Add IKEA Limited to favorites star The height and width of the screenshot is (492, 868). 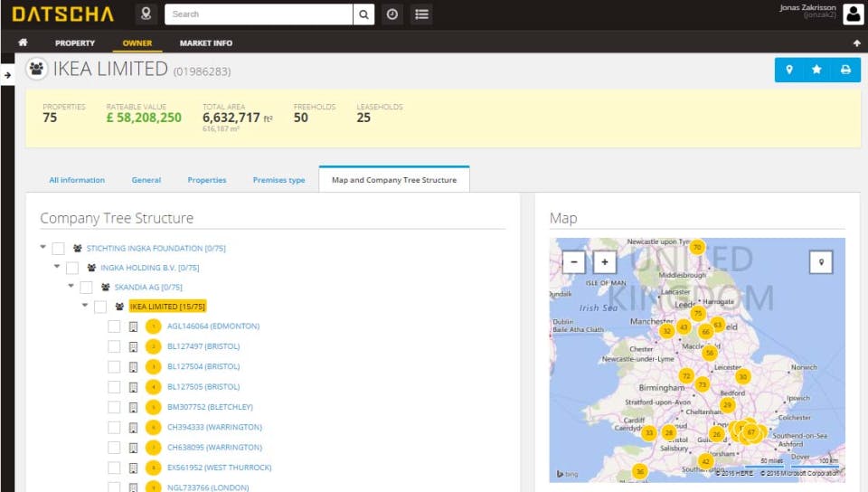(816, 70)
